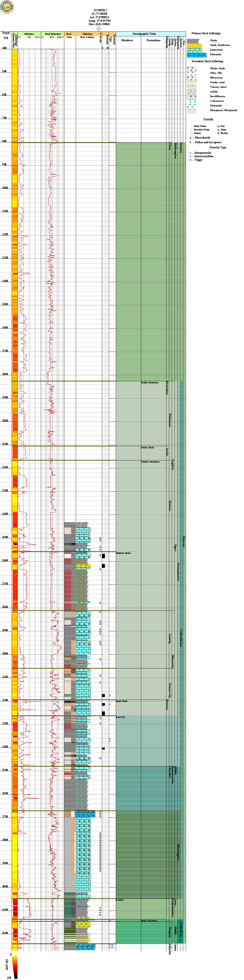Click the Wolfcampian stage label
The image size is (244, 980).
pos(175,151)
